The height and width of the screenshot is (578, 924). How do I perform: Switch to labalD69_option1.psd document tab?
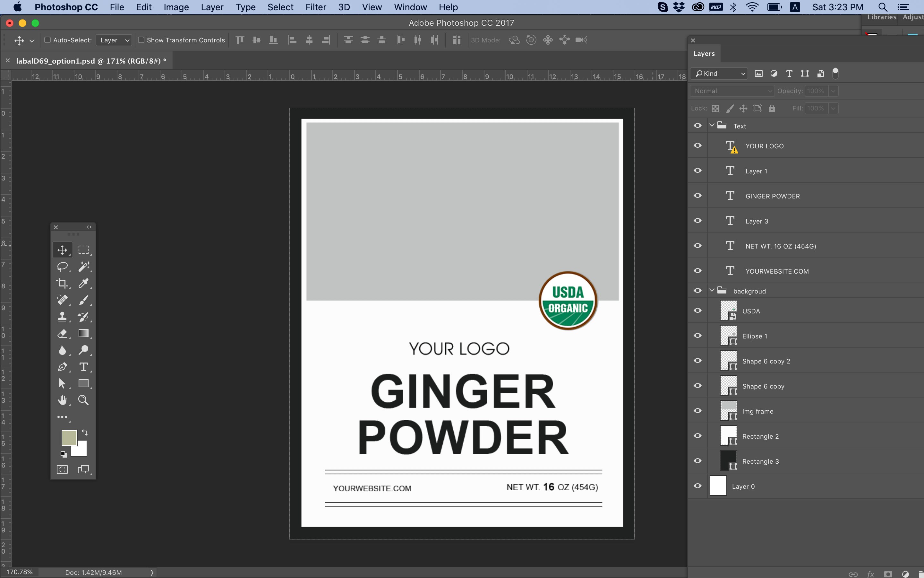pyautogui.click(x=91, y=61)
